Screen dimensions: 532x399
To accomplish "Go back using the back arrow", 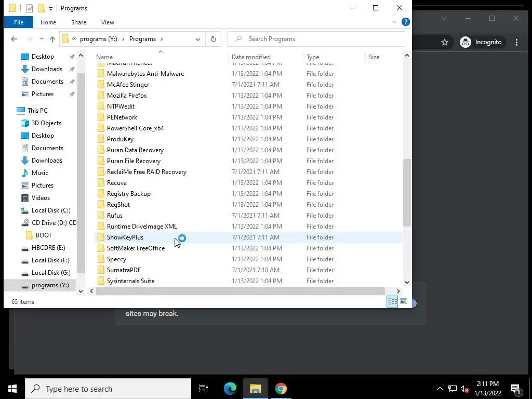I will [14, 39].
